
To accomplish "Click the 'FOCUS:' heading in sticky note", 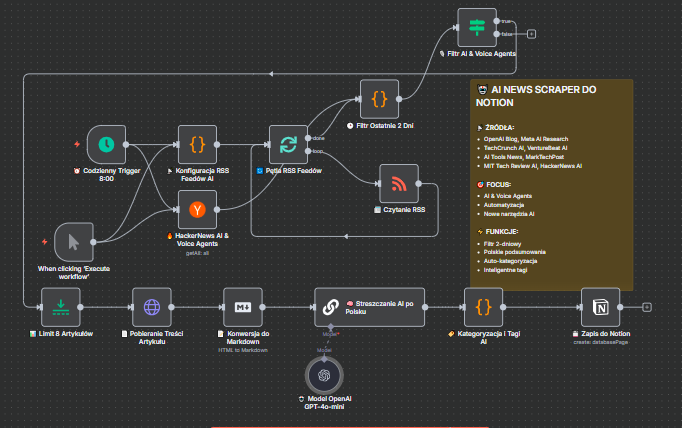I will [498, 184].
